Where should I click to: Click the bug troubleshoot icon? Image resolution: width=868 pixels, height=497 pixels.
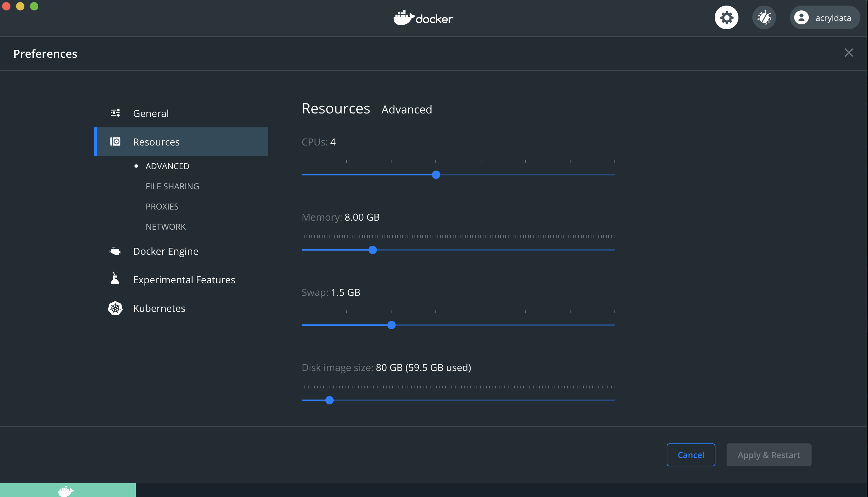(764, 18)
